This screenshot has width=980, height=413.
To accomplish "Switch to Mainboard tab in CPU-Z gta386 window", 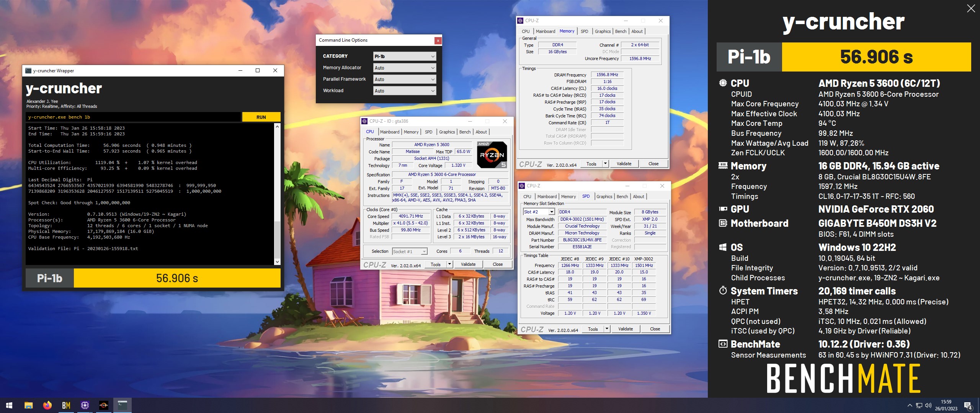I will point(390,132).
